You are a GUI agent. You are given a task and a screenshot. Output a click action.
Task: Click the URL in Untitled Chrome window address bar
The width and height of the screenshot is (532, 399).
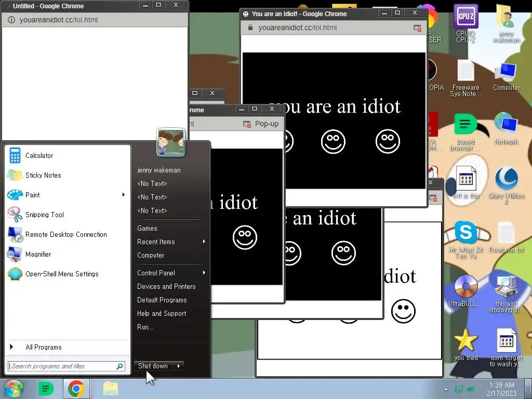[x=58, y=20]
